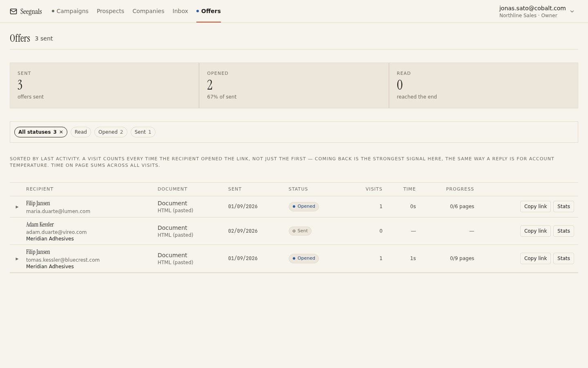The height and width of the screenshot is (368, 588).
Task: Copy link for maria.duarte@lumen.com offer
Action: coord(535,206)
